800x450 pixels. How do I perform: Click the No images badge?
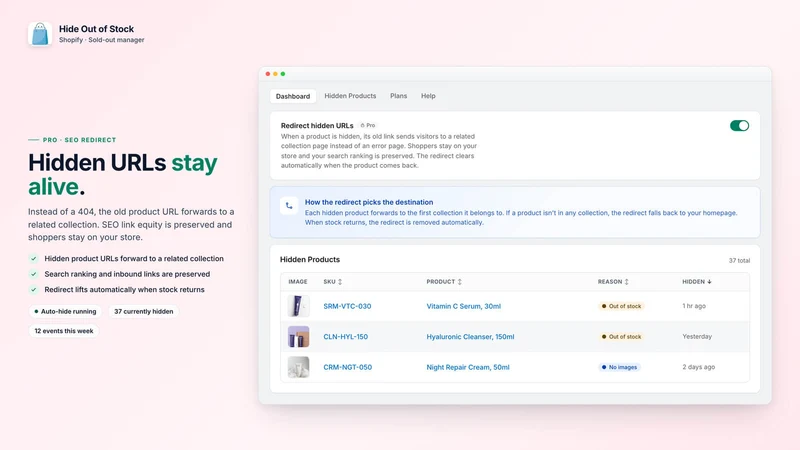[619, 367]
